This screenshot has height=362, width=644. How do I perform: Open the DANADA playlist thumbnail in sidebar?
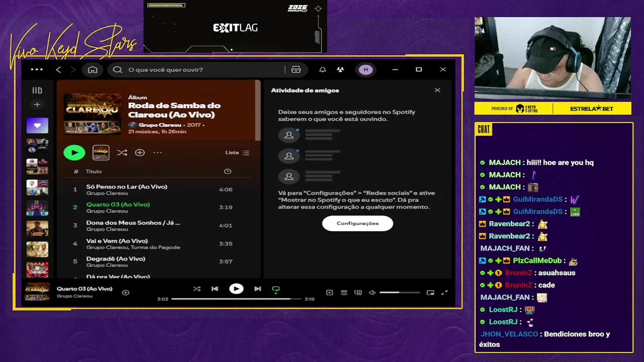(37, 270)
